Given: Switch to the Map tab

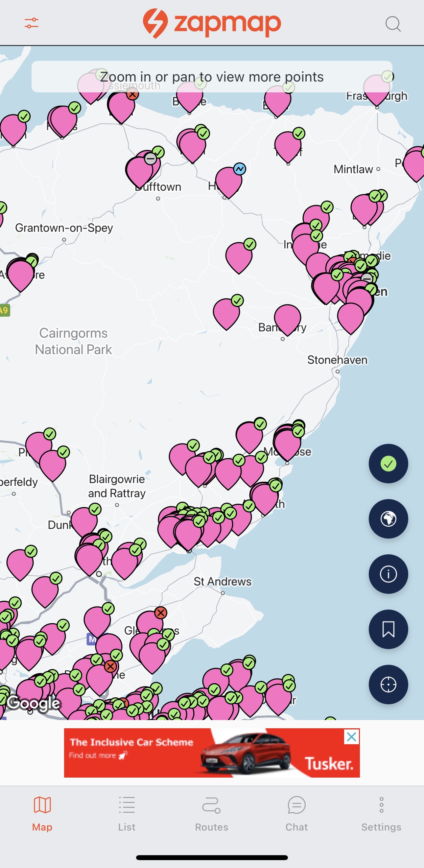Looking at the screenshot, I should [x=42, y=814].
